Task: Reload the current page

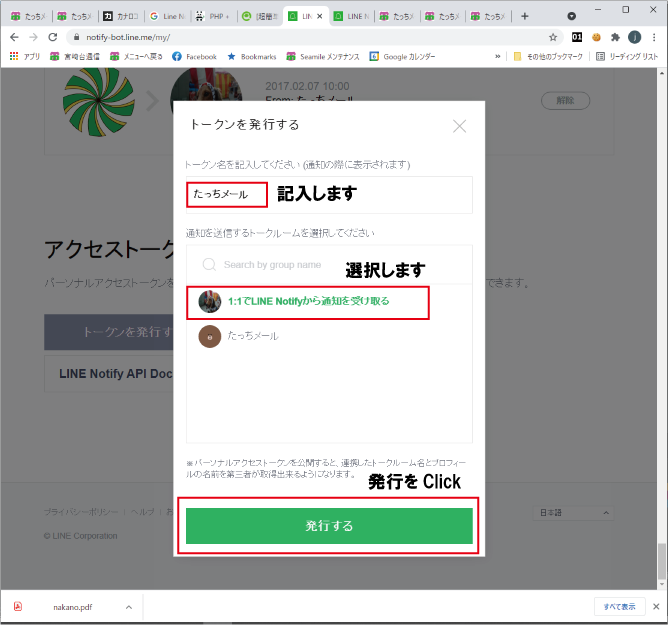Action: pos(53,37)
